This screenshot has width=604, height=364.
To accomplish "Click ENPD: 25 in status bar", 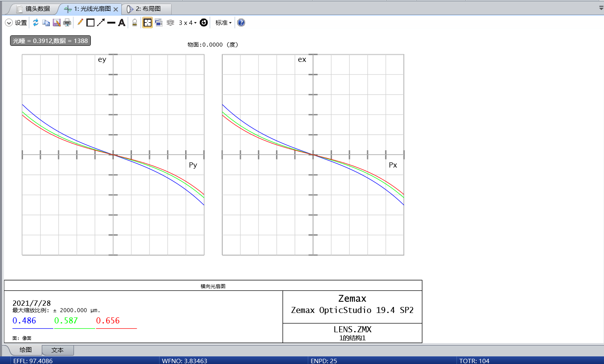I will pyautogui.click(x=323, y=361).
